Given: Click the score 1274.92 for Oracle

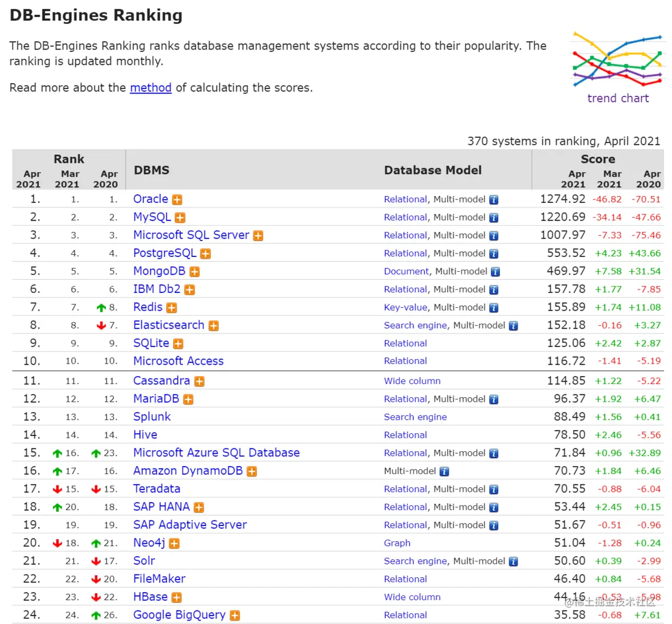Looking at the screenshot, I should coord(562,199).
